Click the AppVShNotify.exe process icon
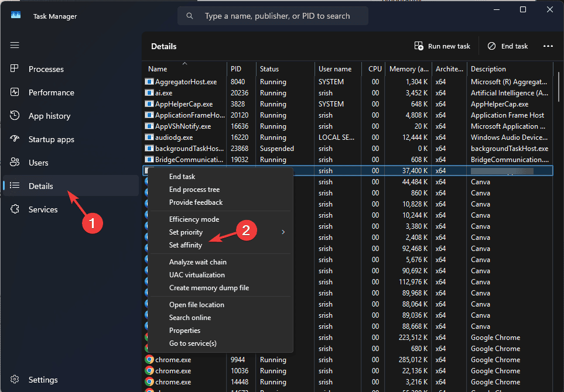Image resolution: width=564 pixels, height=392 pixels. click(x=149, y=126)
